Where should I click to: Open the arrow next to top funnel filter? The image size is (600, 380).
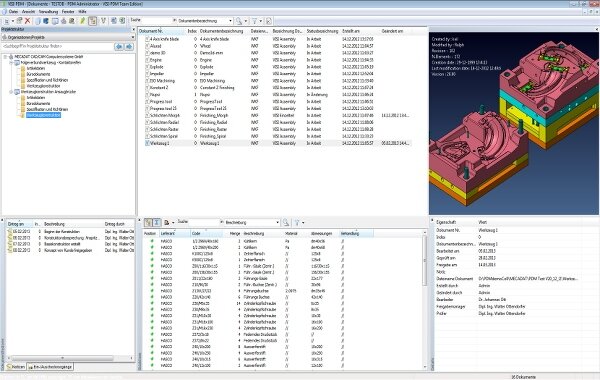(x=261, y=21)
